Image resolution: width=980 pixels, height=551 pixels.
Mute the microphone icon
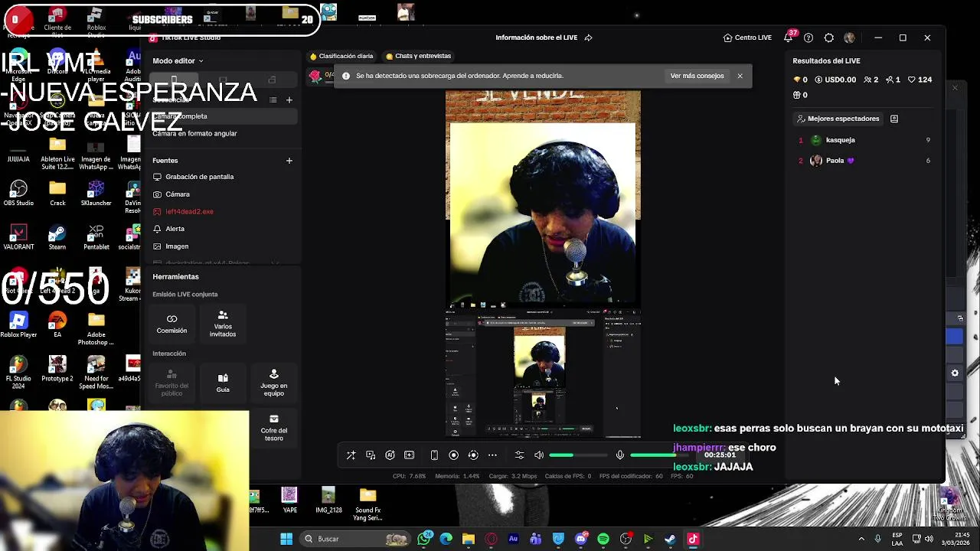pos(620,455)
